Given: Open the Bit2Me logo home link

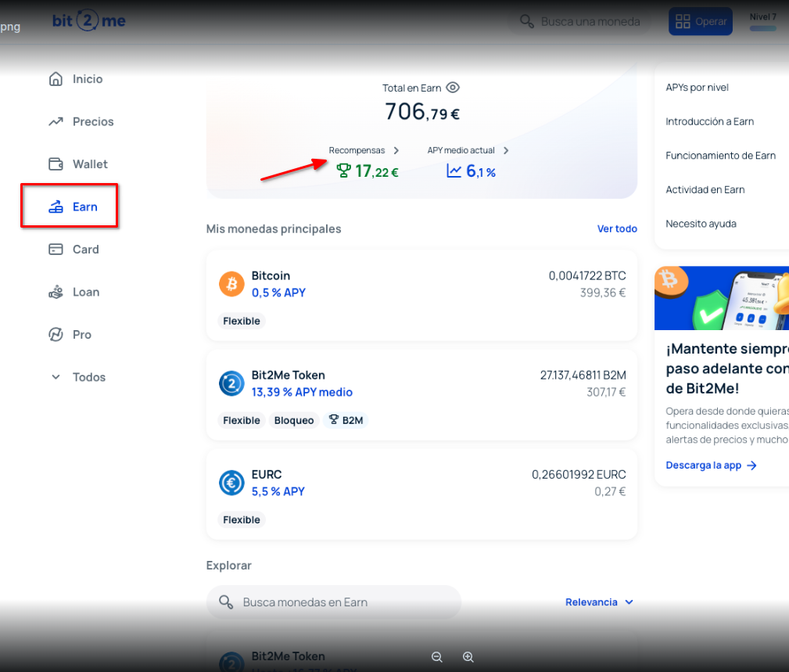Looking at the screenshot, I should pyautogui.click(x=89, y=20).
